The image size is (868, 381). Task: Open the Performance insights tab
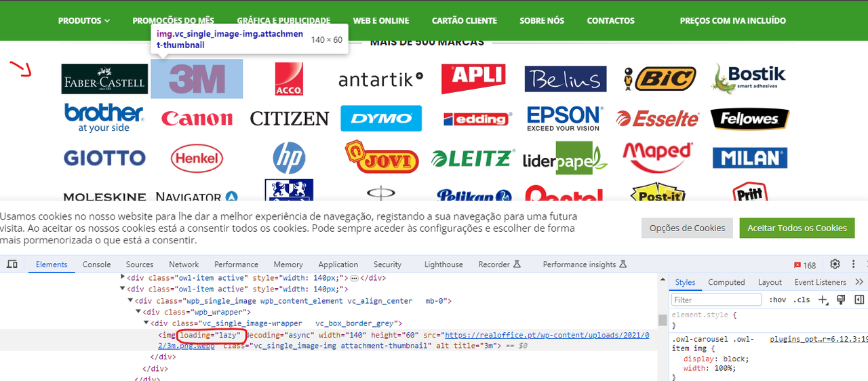pyautogui.click(x=585, y=264)
